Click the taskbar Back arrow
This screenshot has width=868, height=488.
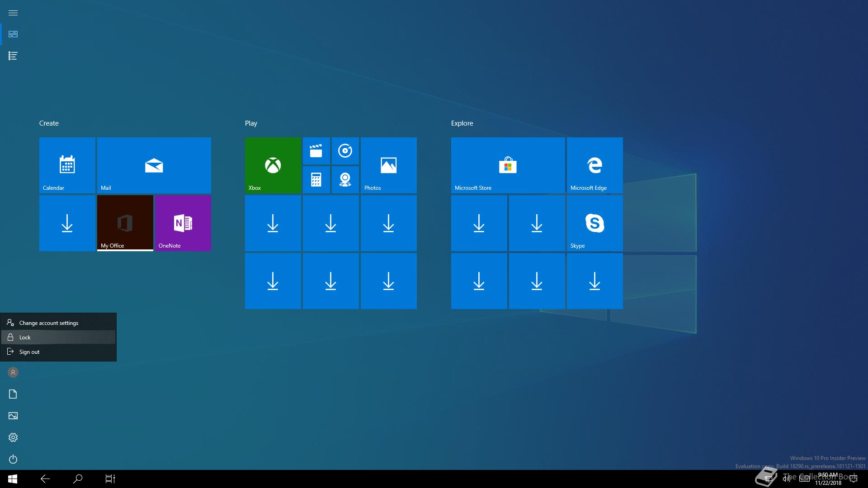(x=45, y=479)
